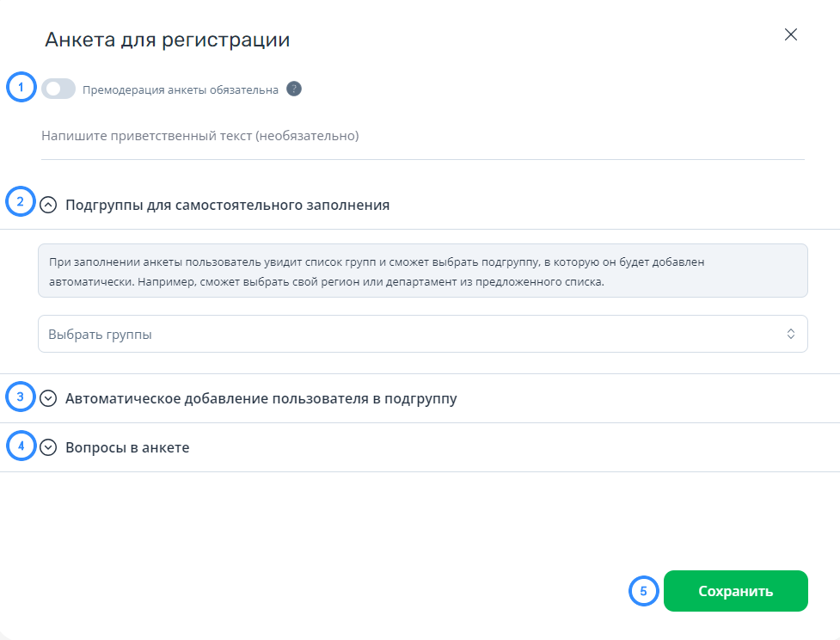This screenshot has width=840, height=640.
Task: Click the numbered badge 5 near Save
Action: (x=643, y=591)
